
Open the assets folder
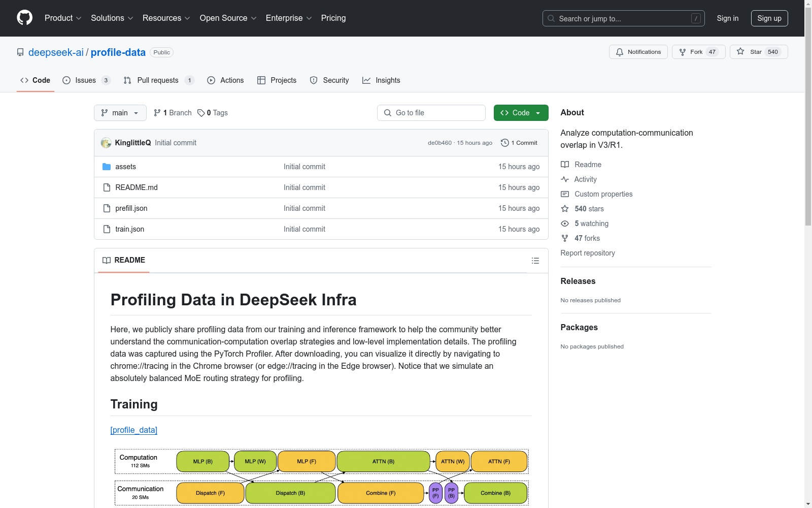pyautogui.click(x=125, y=167)
